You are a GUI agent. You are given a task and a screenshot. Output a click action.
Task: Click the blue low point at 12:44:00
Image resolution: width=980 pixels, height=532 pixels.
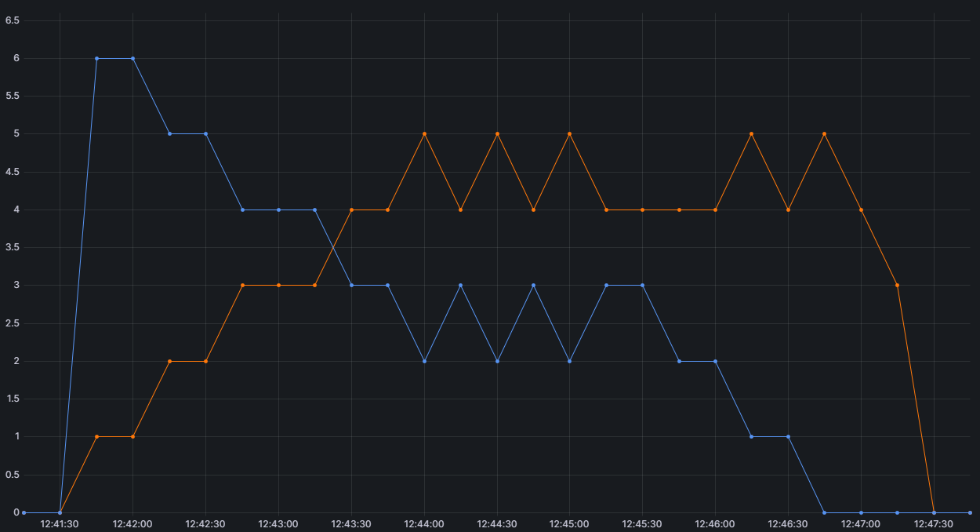pyautogui.click(x=424, y=361)
